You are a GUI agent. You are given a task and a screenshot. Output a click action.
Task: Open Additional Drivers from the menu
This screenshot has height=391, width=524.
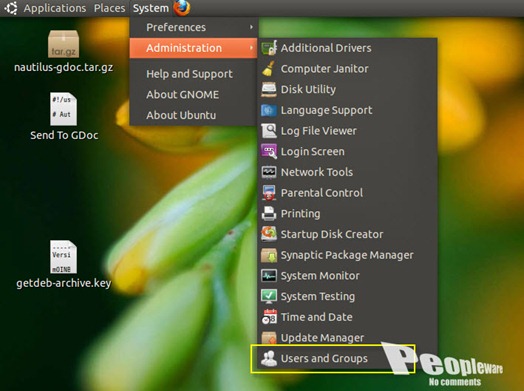348,48
